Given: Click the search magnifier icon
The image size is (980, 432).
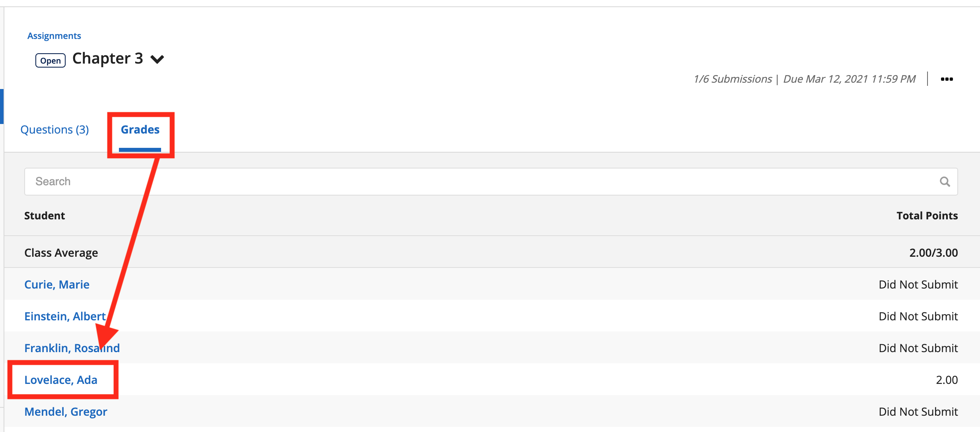Looking at the screenshot, I should [x=945, y=182].
